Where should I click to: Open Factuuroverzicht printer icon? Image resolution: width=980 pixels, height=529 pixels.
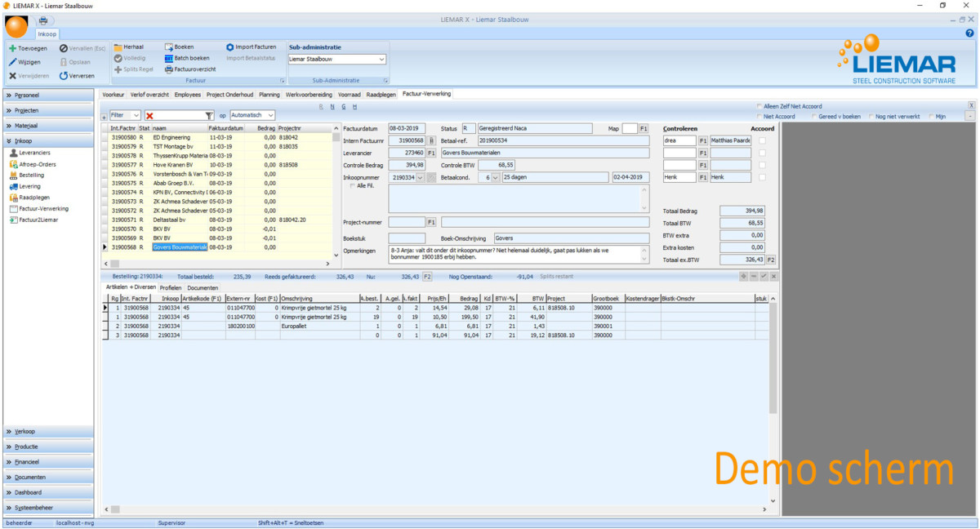point(168,69)
